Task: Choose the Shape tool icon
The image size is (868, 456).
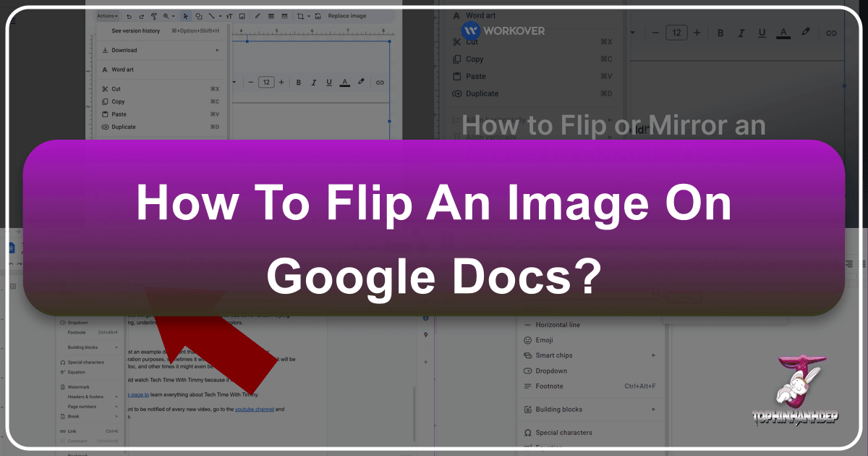Action: pyautogui.click(x=199, y=15)
